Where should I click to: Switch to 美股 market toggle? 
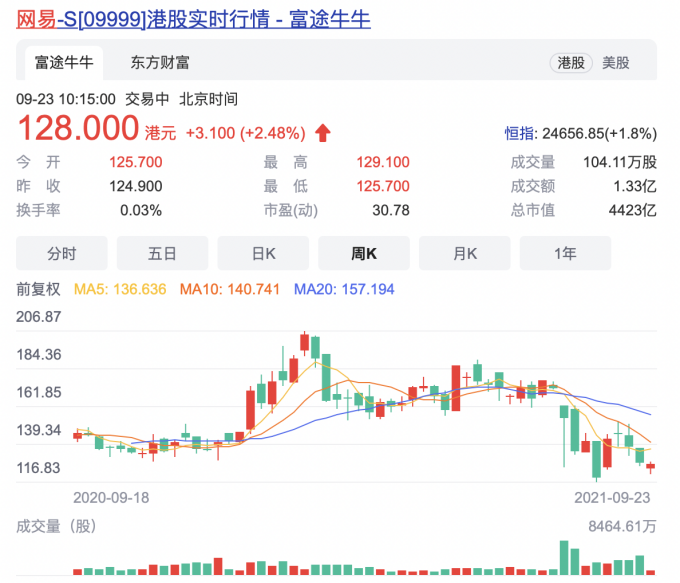[x=615, y=63]
